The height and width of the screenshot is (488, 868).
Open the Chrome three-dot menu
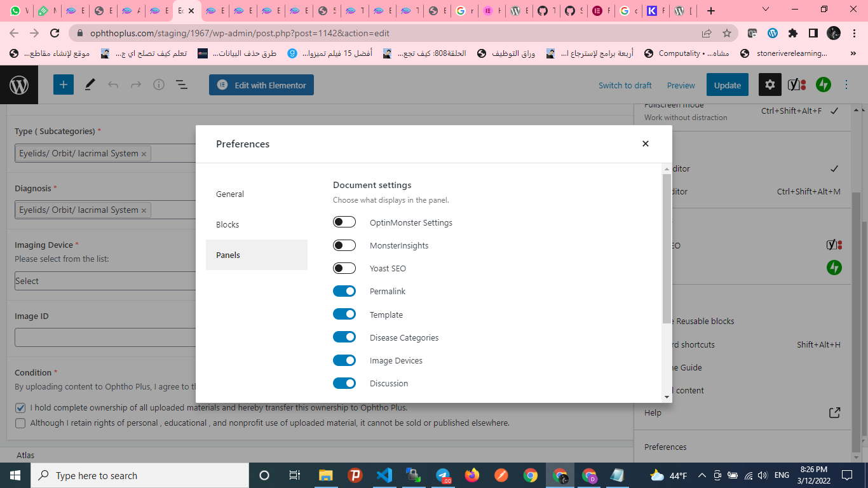(x=854, y=33)
